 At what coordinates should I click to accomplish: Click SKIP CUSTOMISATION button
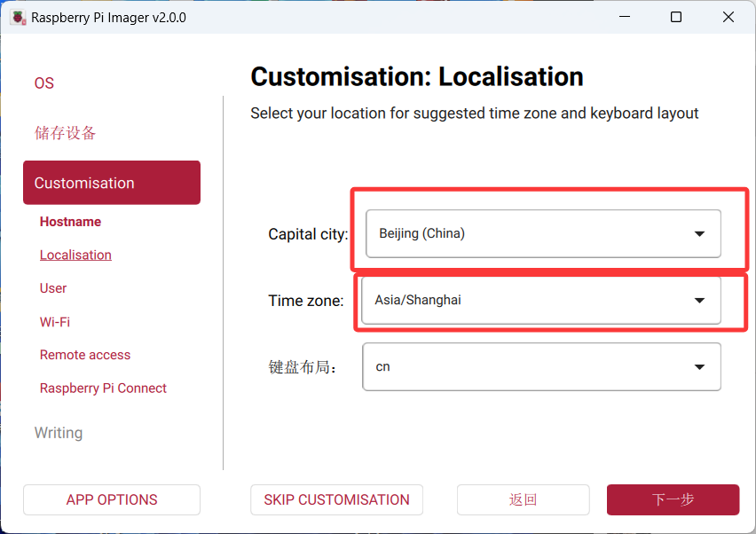pyautogui.click(x=336, y=499)
